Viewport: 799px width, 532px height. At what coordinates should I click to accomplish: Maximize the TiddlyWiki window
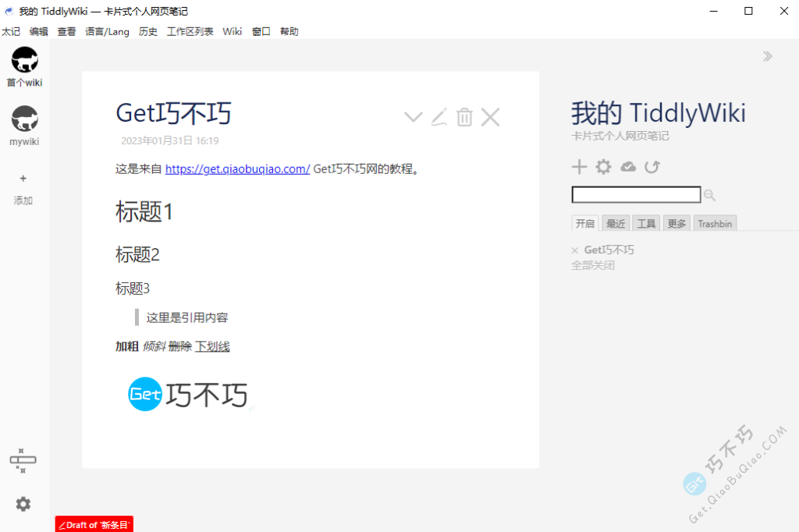[748, 11]
